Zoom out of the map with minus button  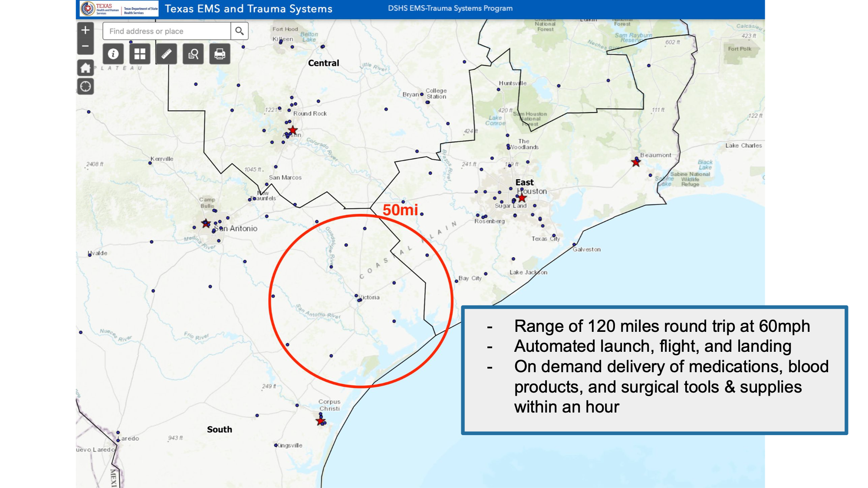pyautogui.click(x=85, y=46)
